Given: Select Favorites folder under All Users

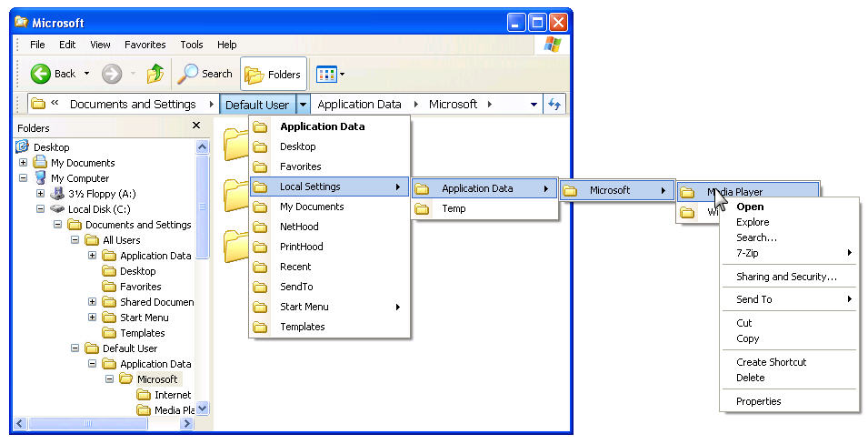Looking at the screenshot, I should pos(141,287).
